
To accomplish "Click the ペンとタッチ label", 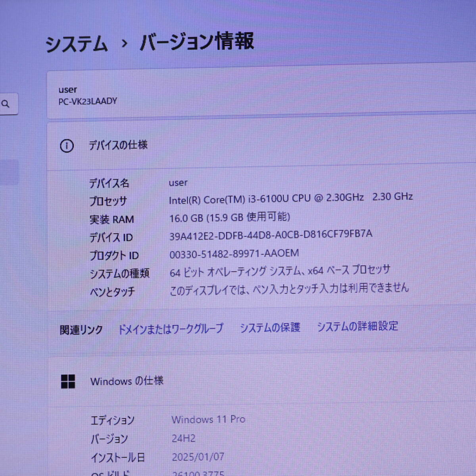I will [x=112, y=292].
